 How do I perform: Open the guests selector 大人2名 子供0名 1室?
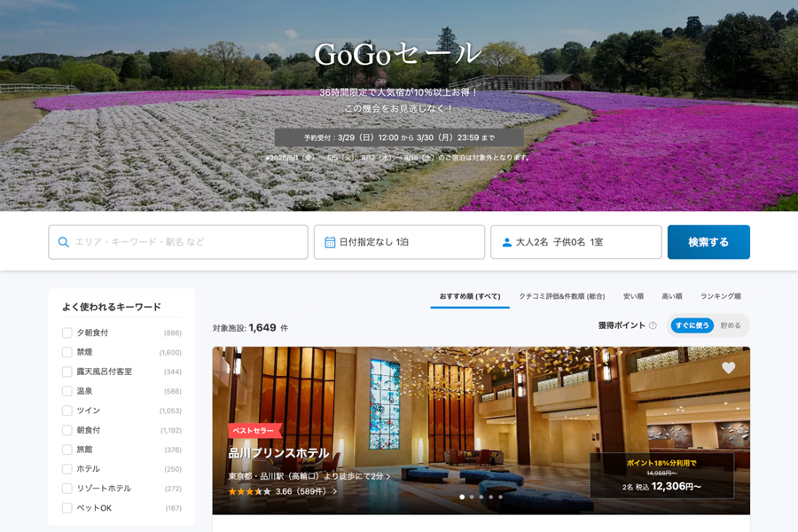(575, 242)
